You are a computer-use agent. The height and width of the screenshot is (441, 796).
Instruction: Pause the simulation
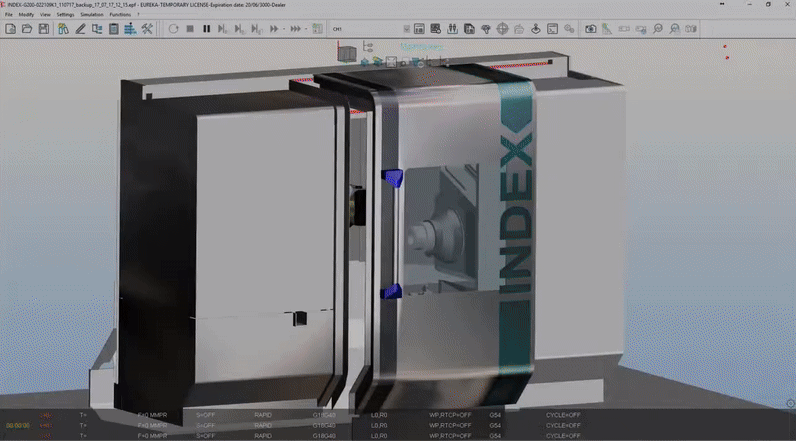pos(206,28)
